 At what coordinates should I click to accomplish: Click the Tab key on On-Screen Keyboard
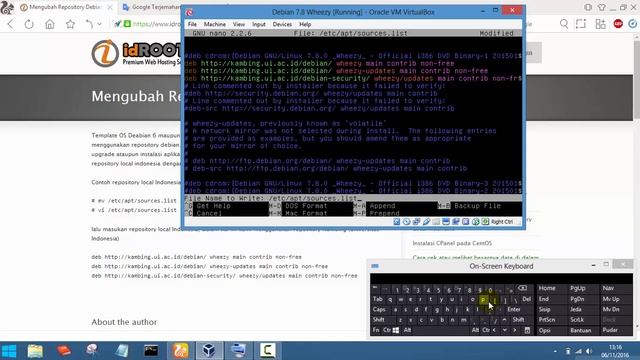(x=378, y=299)
